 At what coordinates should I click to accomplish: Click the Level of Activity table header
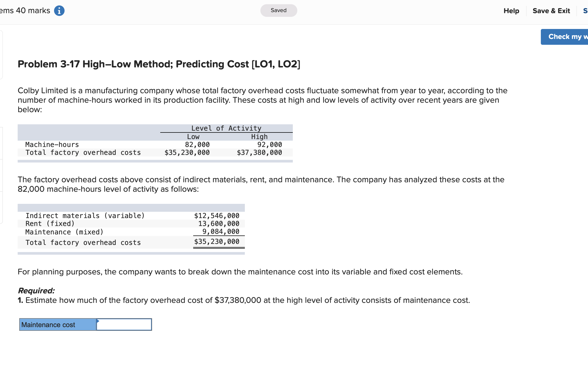pos(226,128)
